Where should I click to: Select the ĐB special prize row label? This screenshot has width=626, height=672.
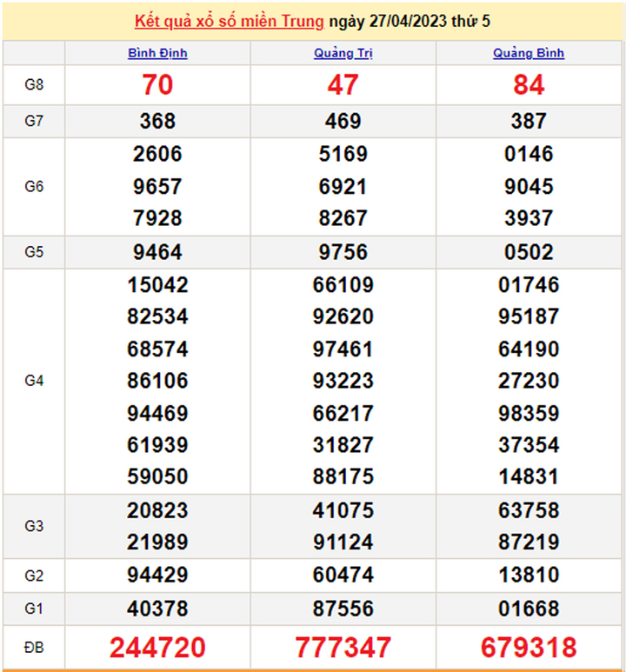tap(34, 648)
